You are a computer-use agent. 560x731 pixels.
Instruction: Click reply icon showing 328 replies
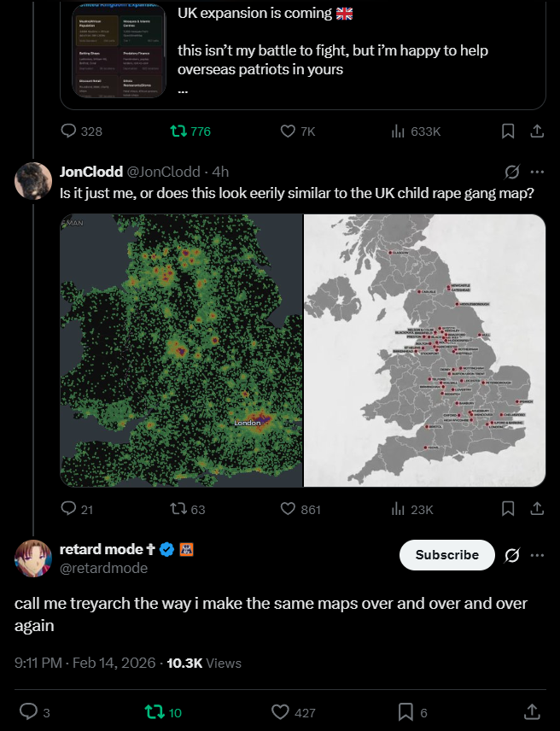(70, 132)
